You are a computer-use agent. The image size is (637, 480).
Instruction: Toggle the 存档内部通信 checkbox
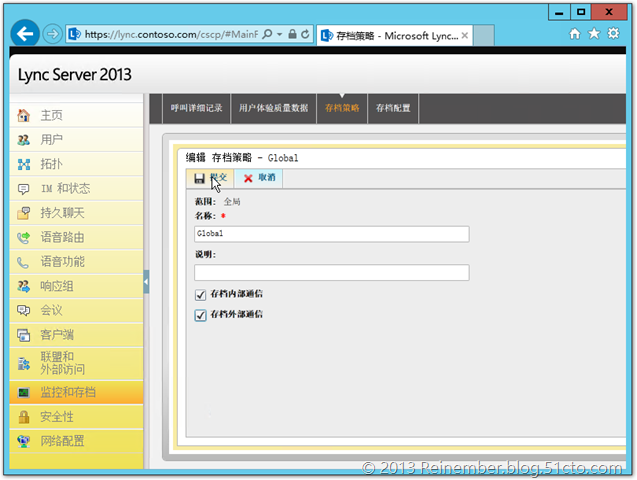tap(200, 294)
